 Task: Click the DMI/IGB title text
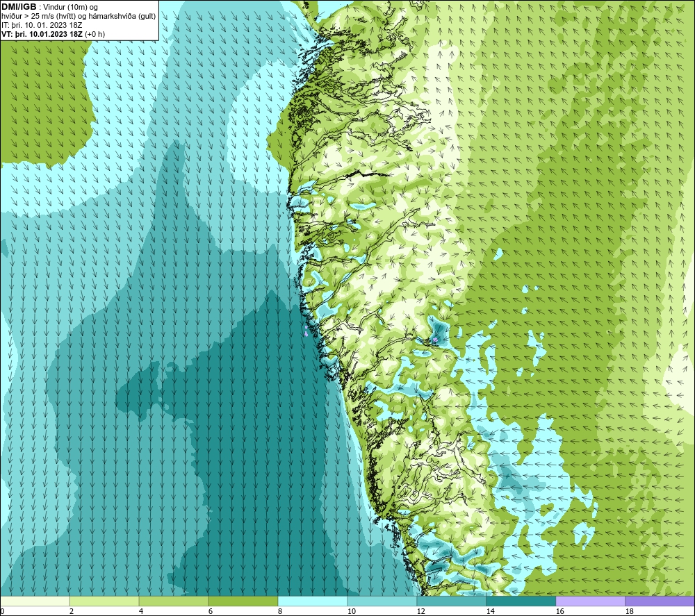(19, 7)
